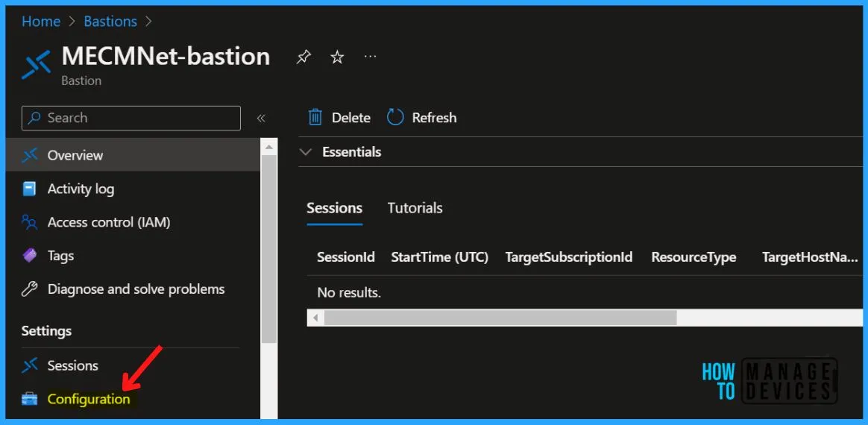Open the more options ellipsis menu
This screenshot has width=868, height=425.
[371, 57]
